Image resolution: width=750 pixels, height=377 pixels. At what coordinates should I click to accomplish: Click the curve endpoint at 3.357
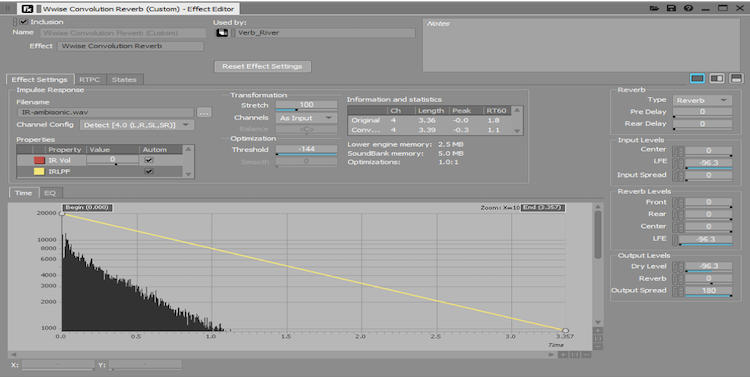(565, 331)
